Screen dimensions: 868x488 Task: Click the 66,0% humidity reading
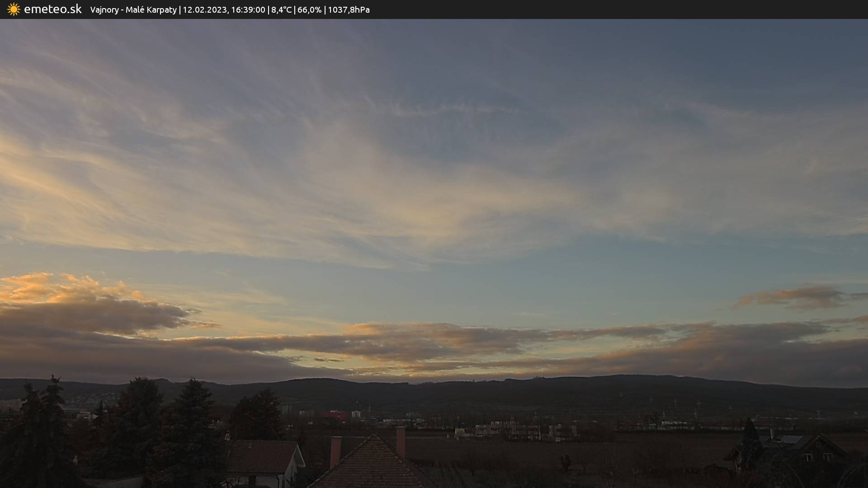click(x=309, y=10)
